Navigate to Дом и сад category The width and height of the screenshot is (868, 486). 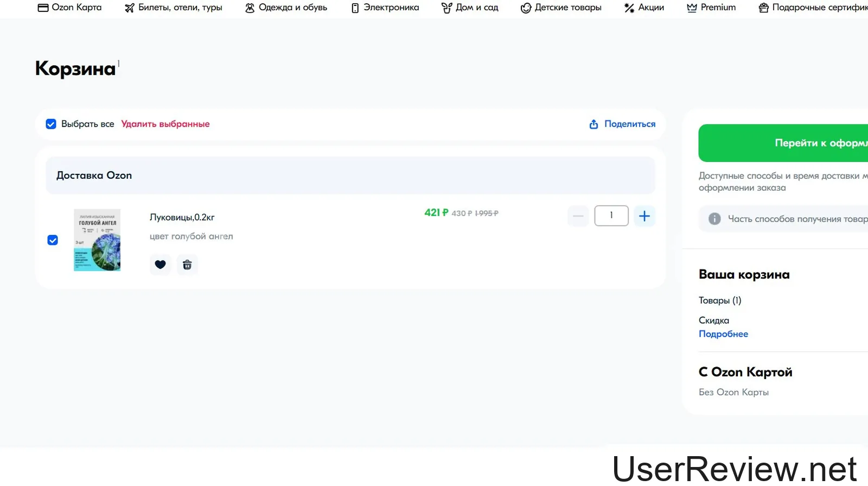470,8
